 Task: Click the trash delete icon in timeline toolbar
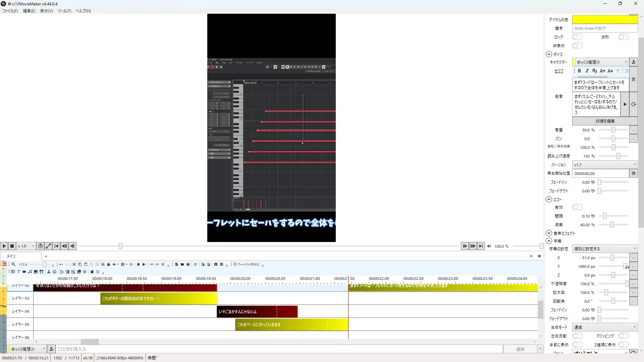pos(138,264)
